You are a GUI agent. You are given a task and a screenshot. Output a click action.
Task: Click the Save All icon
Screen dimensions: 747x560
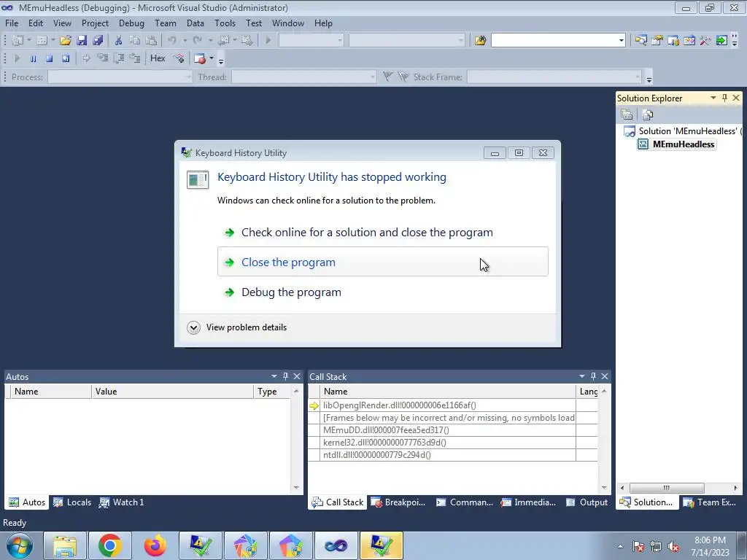(x=98, y=41)
